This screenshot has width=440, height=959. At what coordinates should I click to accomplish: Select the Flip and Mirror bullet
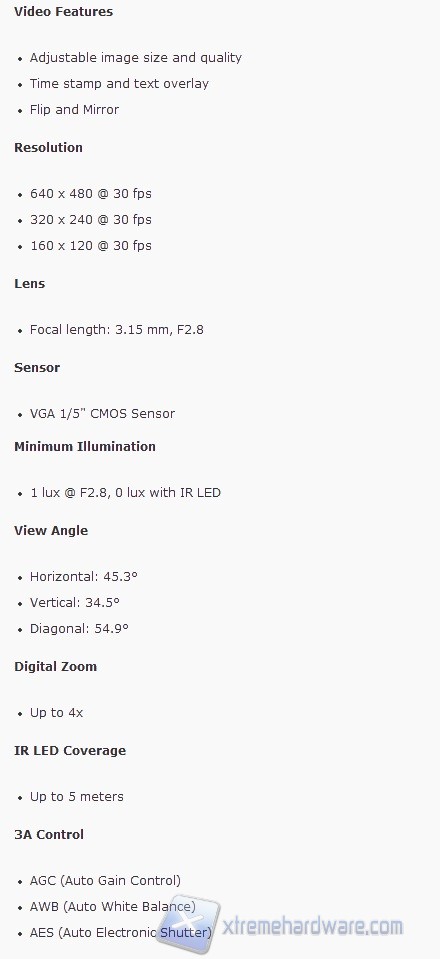75,109
